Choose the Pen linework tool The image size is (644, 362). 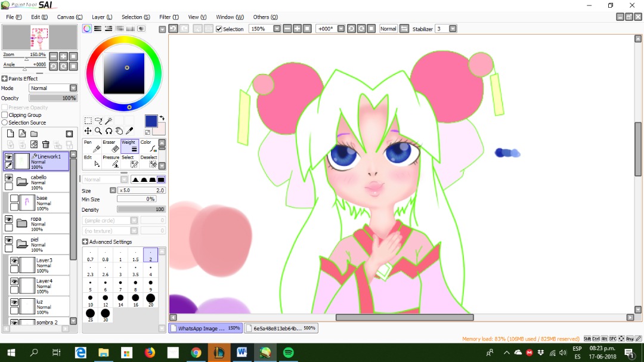click(92, 146)
